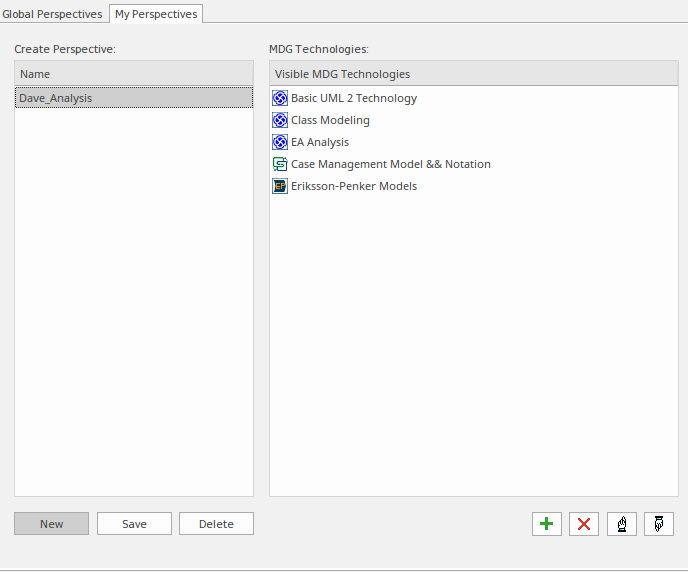This screenshot has width=688, height=572.
Task: Click the Delete button
Action: click(x=216, y=524)
